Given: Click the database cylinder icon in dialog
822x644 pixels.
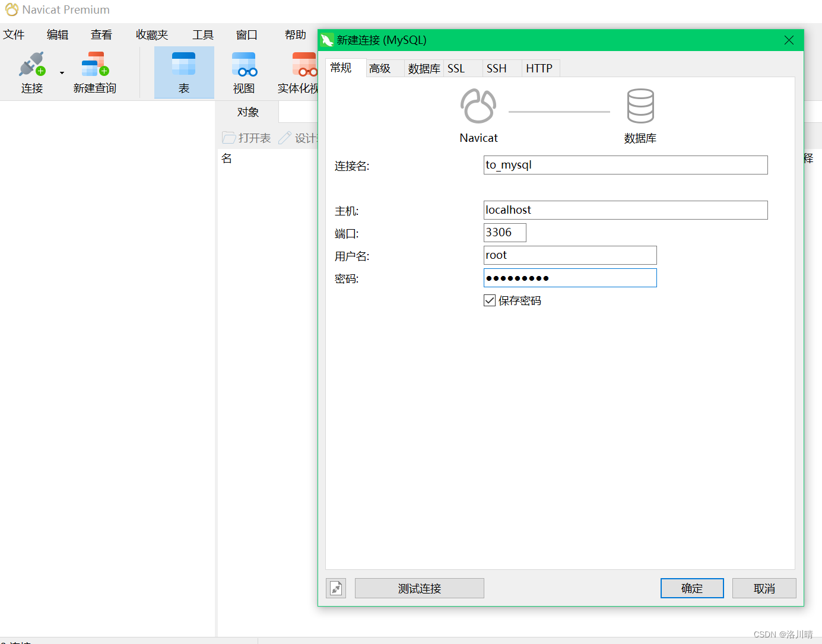Looking at the screenshot, I should 640,106.
